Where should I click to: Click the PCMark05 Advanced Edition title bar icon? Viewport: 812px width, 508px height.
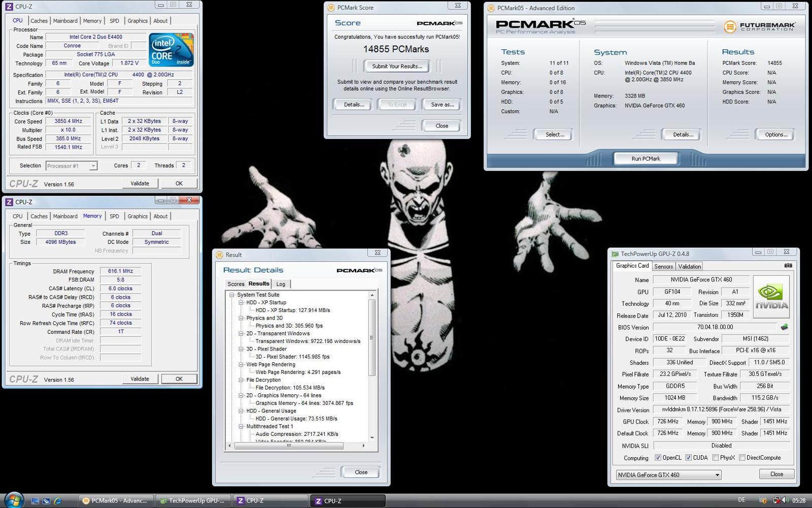click(491, 8)
